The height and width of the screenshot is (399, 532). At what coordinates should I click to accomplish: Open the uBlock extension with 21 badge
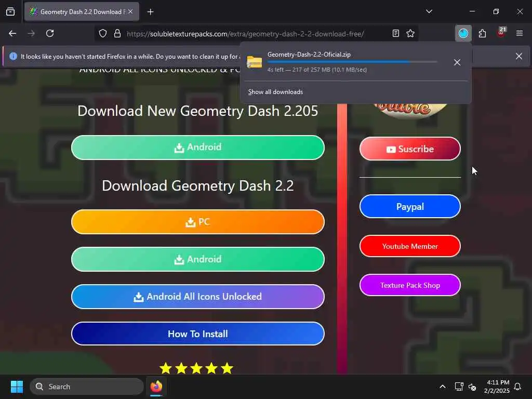tap(501, 32)
